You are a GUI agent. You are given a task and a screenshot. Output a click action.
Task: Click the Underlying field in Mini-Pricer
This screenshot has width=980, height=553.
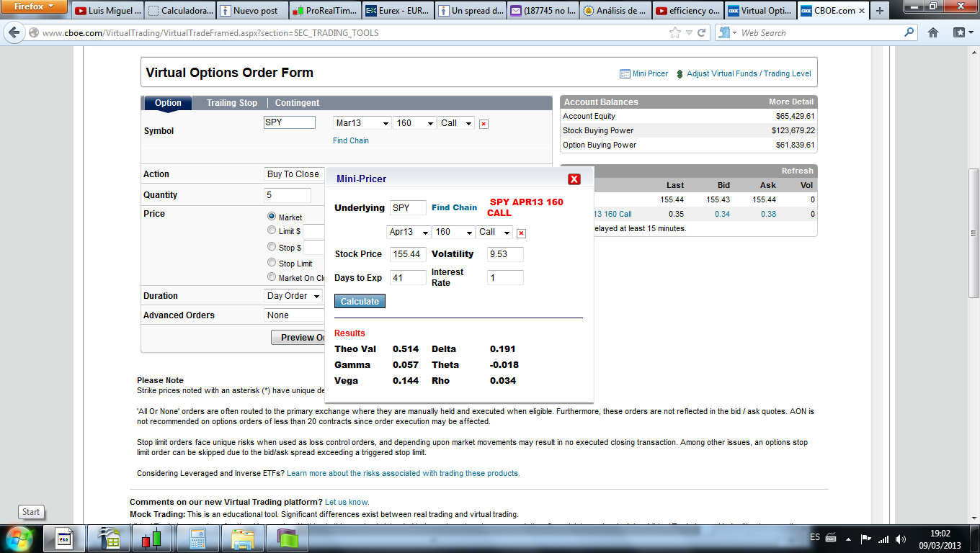pos(408,208)
